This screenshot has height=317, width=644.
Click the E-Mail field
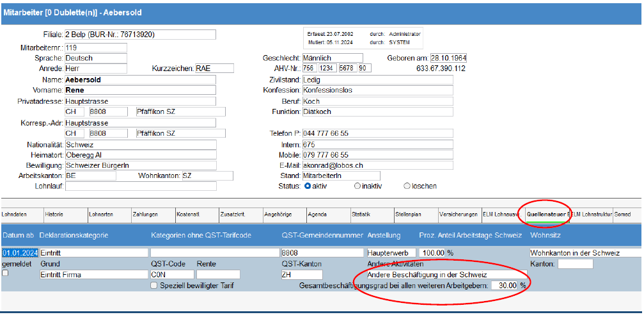(x=377, y=165)
